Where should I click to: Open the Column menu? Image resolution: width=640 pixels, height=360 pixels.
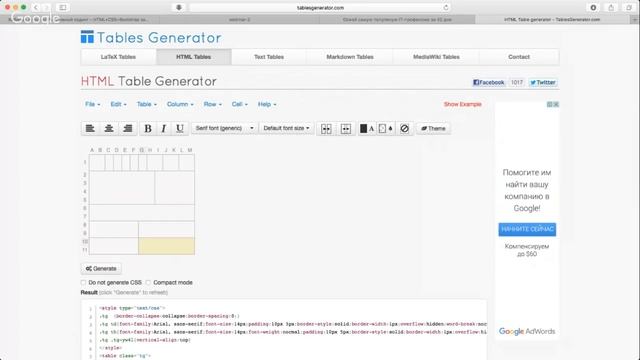(x=180, y=104)
